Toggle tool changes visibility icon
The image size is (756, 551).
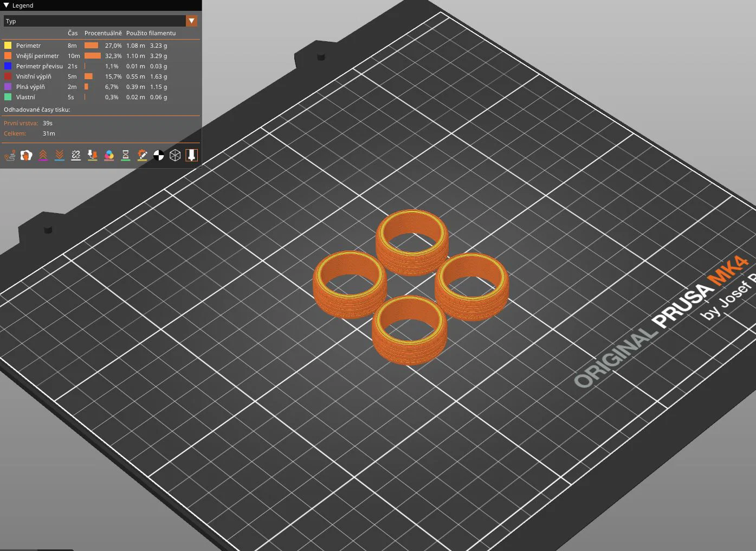pyautogui.click(x=93, y=156)
